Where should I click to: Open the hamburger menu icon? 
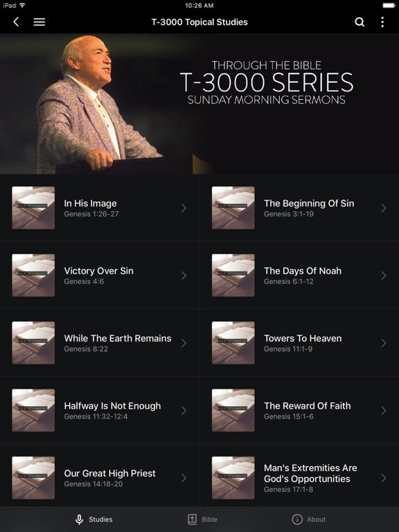coord(39,22)
